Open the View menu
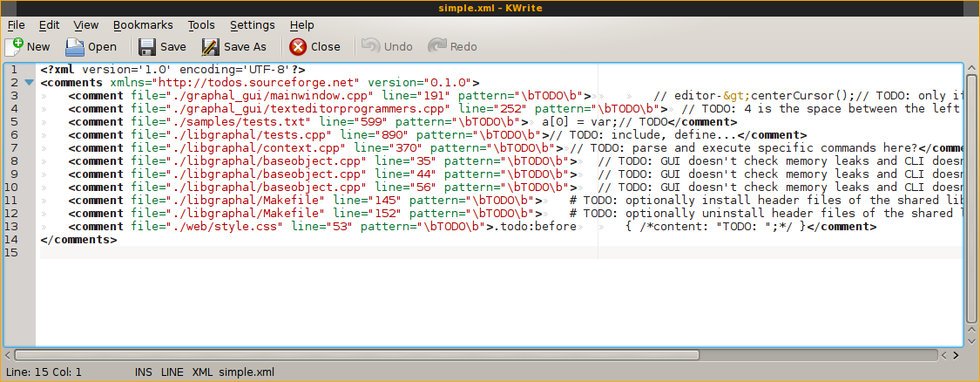980x382 pixels. tap(86, 25)
